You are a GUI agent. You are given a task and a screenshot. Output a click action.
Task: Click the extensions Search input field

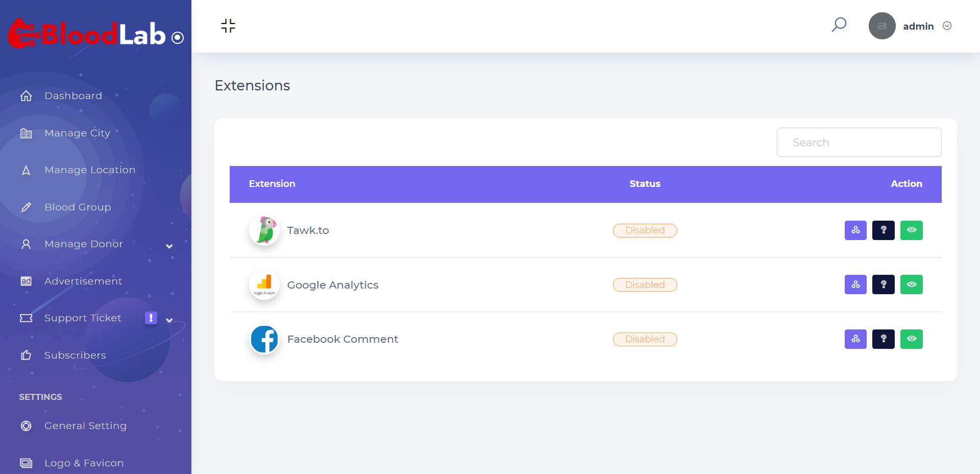point(859,143)
